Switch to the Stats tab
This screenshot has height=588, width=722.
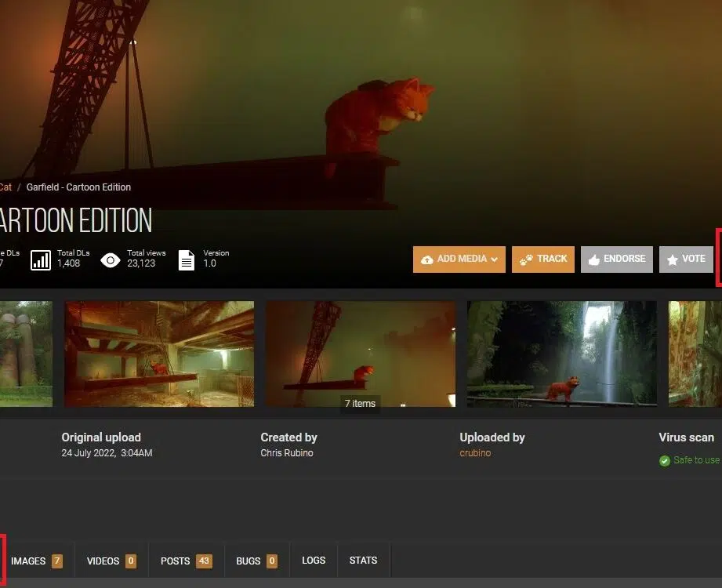coord(363,561)
